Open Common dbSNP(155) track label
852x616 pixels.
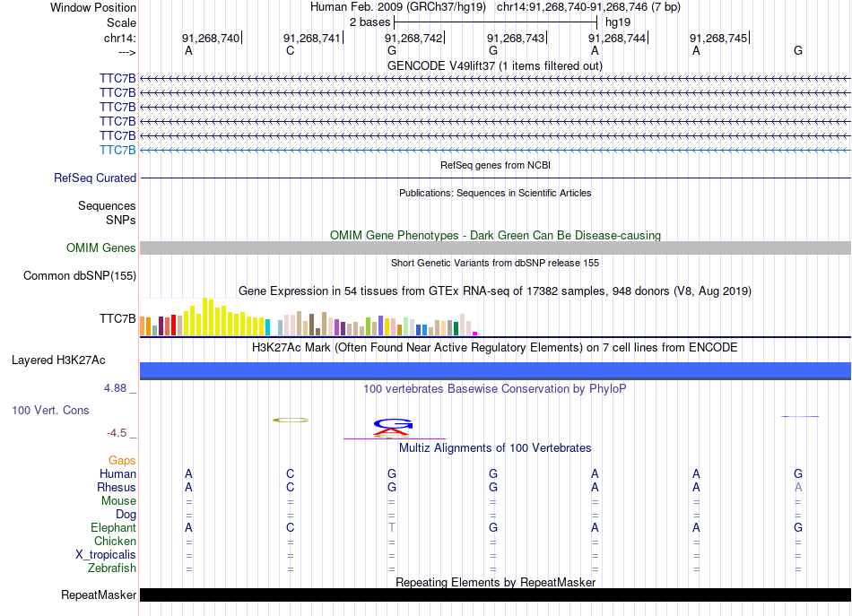(80, 275)
